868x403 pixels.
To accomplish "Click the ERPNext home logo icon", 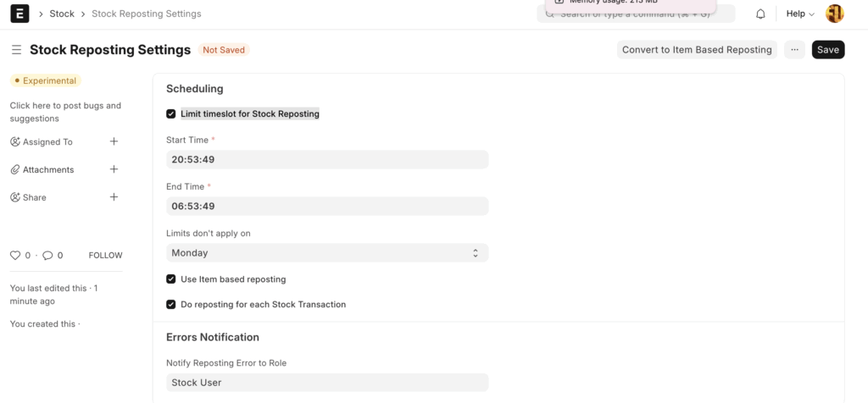I will 19,14.
